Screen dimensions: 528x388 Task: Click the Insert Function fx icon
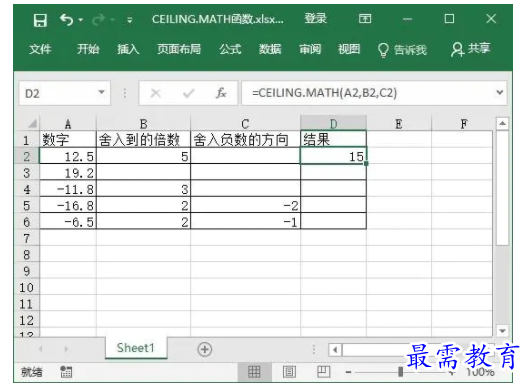point(221,93)
